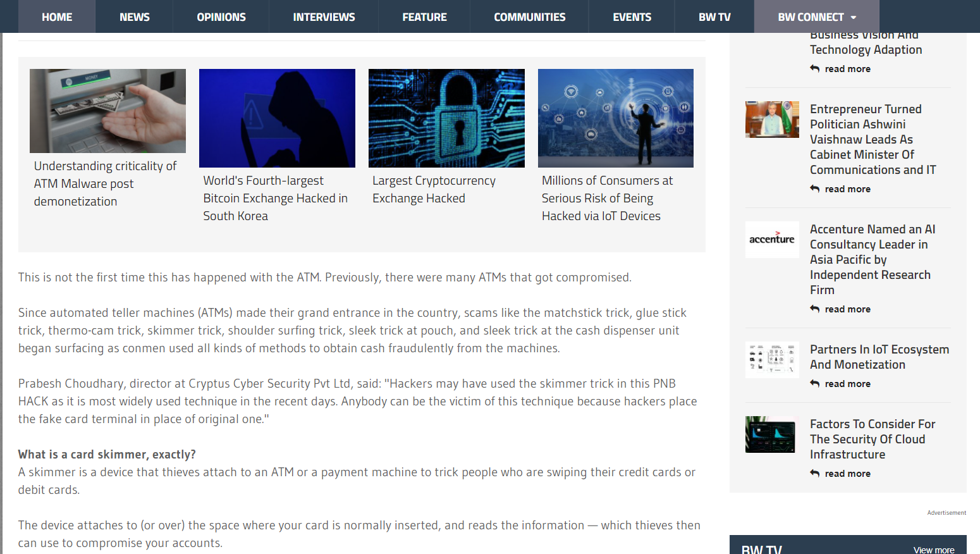Open 'Accenture Named an AI Consultancy Leader' article

click(873, 259)
